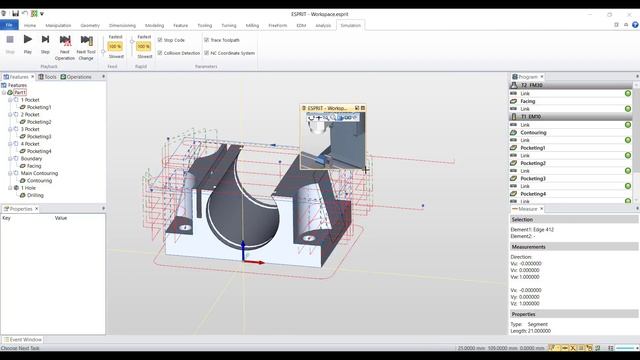This screenshot has height=360, width=640.
Task: Close the Features panel tab
Action: coord(33,77)
